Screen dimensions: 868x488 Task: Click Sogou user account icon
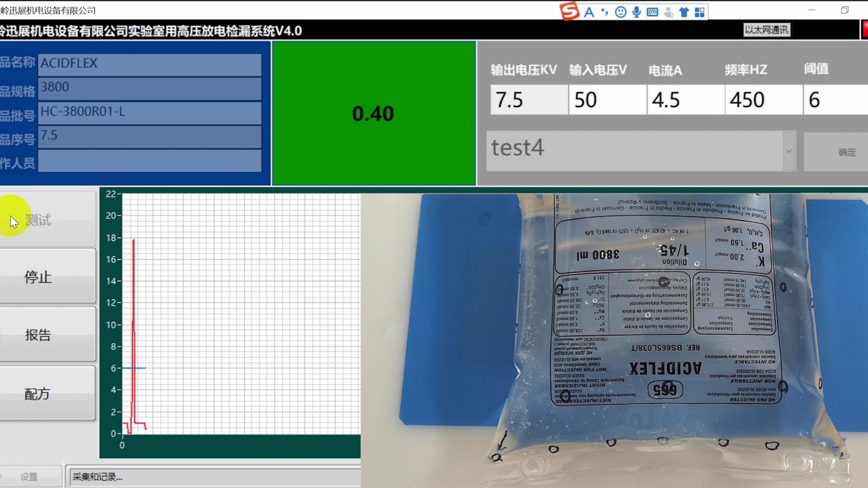[669, 12]
